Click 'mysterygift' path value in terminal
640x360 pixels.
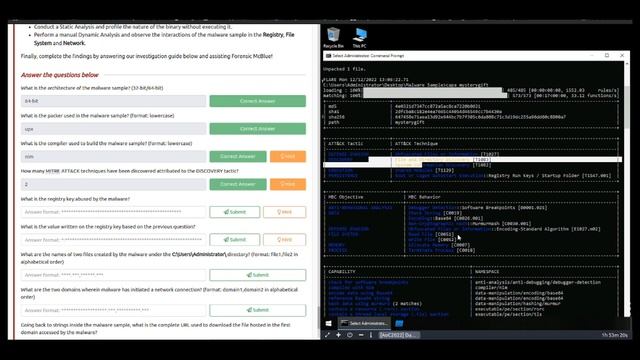coord(410,122)
